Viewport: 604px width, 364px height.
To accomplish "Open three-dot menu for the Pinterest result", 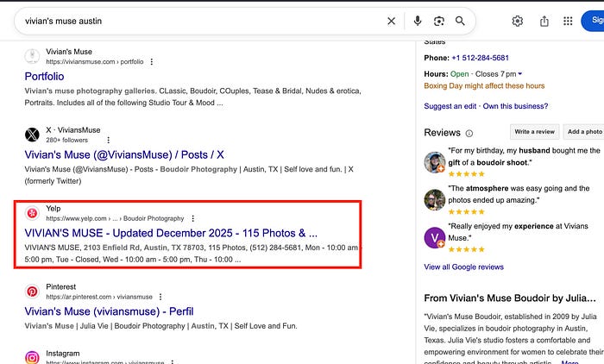I will pos(160,297).
